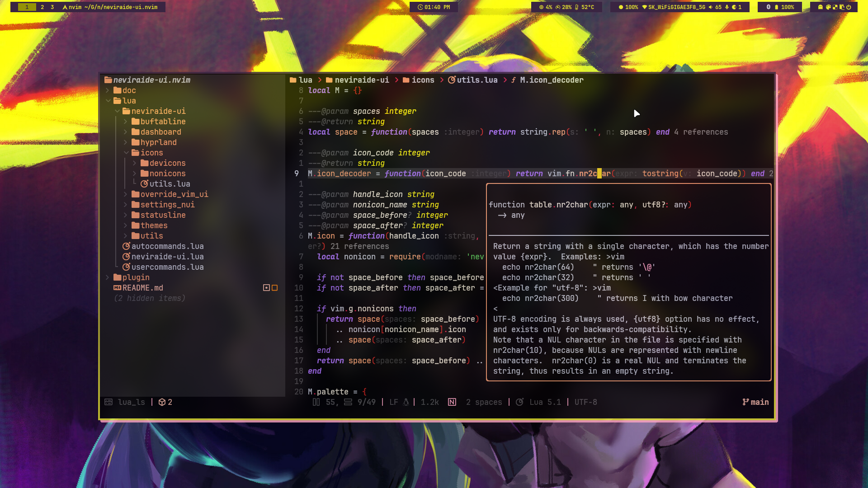Click the WiFi network indicator icon
The width and height of the screenshot is (868, 488).
click(x=644, y=7)
